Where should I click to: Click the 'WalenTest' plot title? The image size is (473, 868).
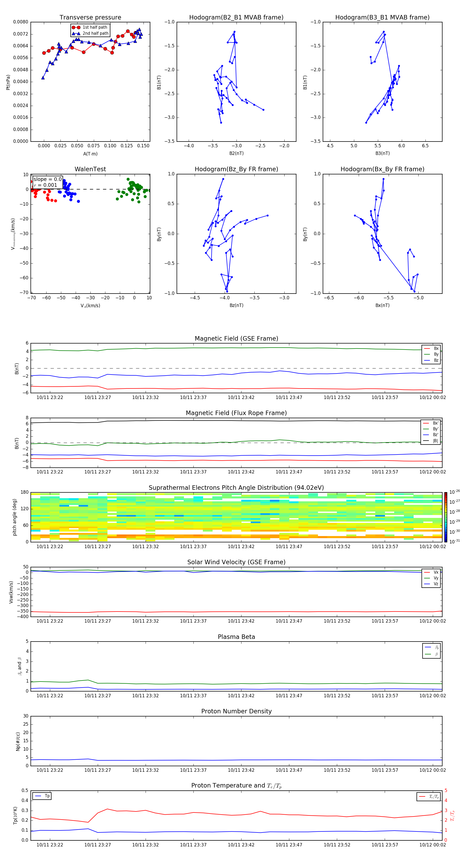pos(90,169)
